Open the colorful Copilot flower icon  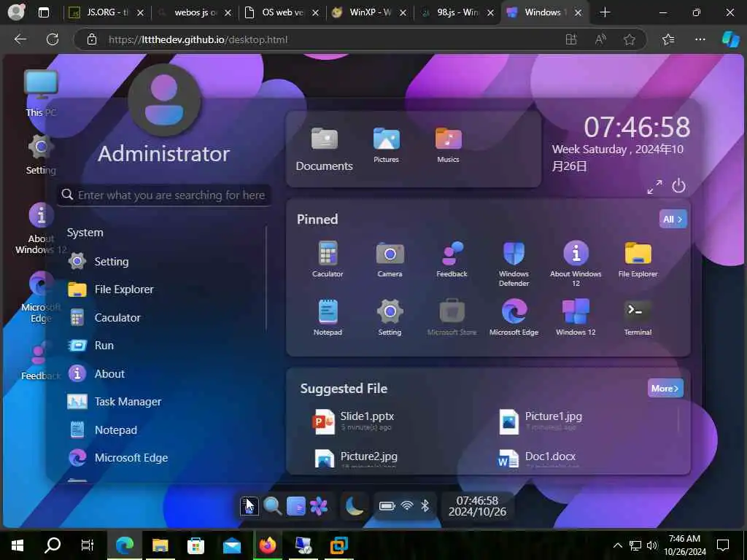click(319, 506)
